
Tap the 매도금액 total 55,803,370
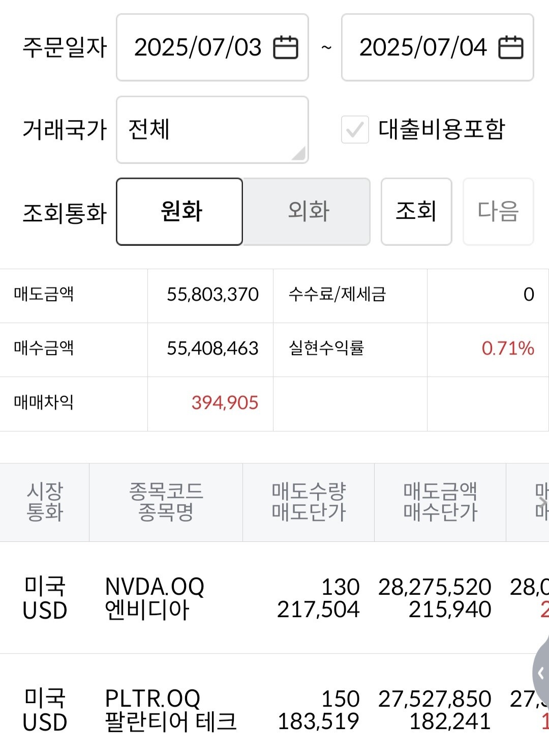[x=212, y=295]
